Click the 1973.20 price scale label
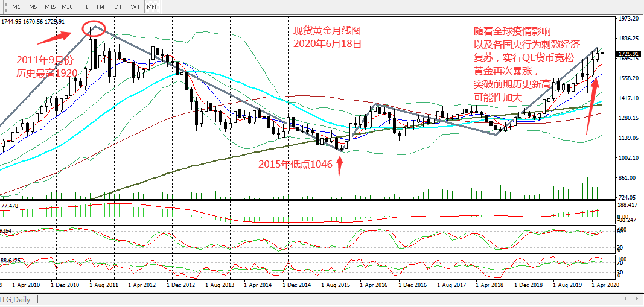This screenshot has height=307, width=644. click(x=628, y=19)
